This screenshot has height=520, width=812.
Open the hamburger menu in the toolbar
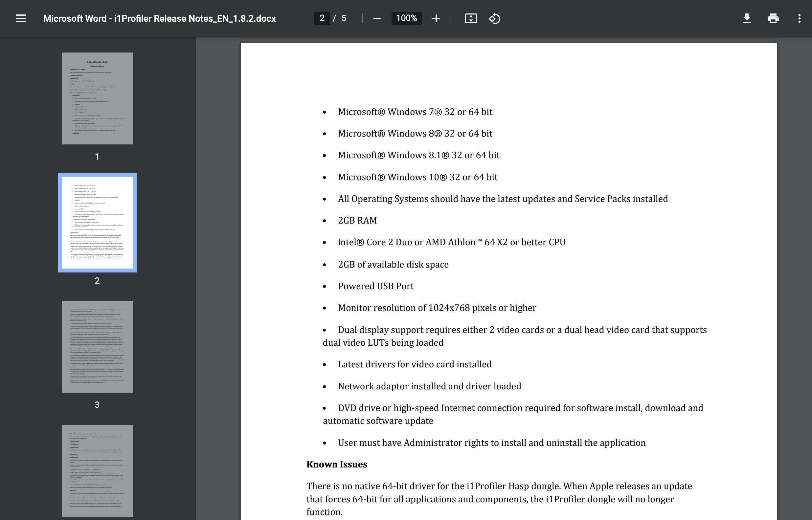click(x=21, y=18)
